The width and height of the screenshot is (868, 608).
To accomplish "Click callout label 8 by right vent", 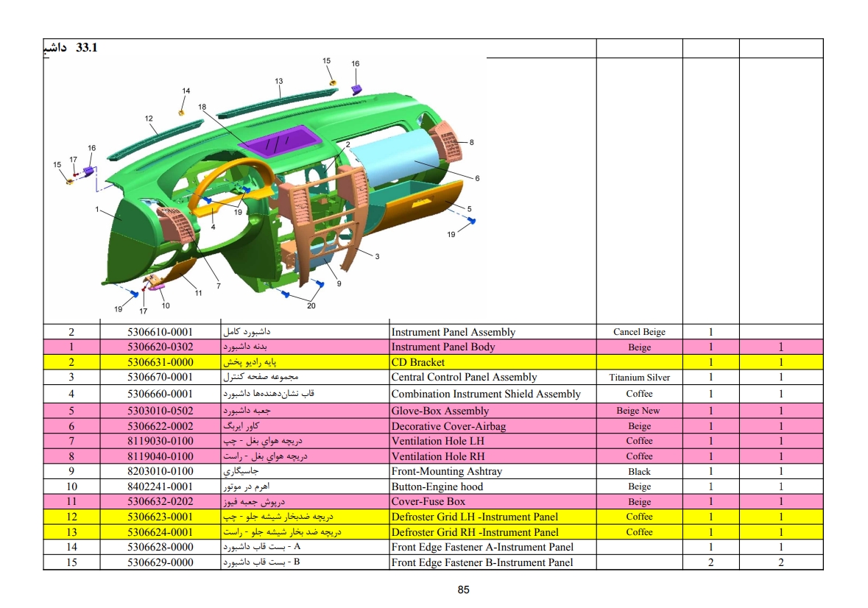I will (x=472, y=142).
